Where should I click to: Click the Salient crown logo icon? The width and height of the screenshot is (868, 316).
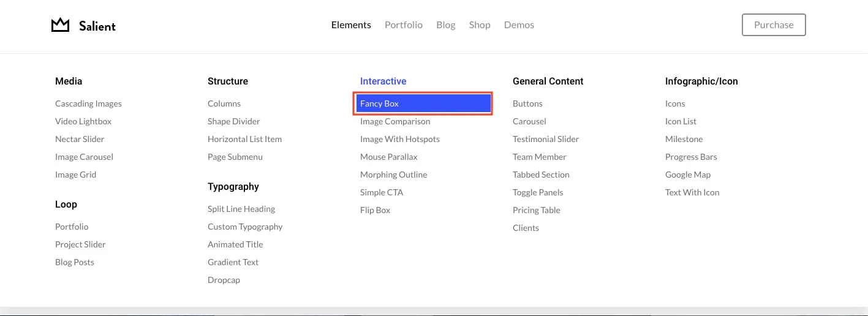(x=60, y=25)
